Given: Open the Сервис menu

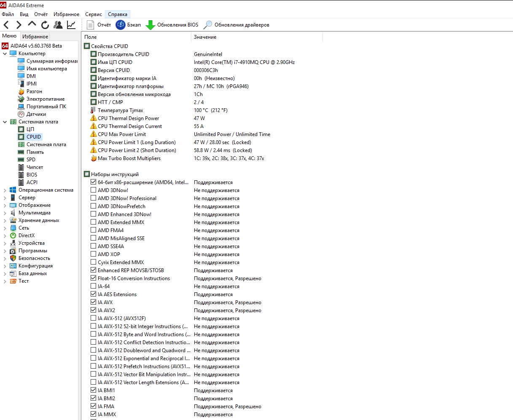Looking at the screenshot, I should [x=94, y=14].
